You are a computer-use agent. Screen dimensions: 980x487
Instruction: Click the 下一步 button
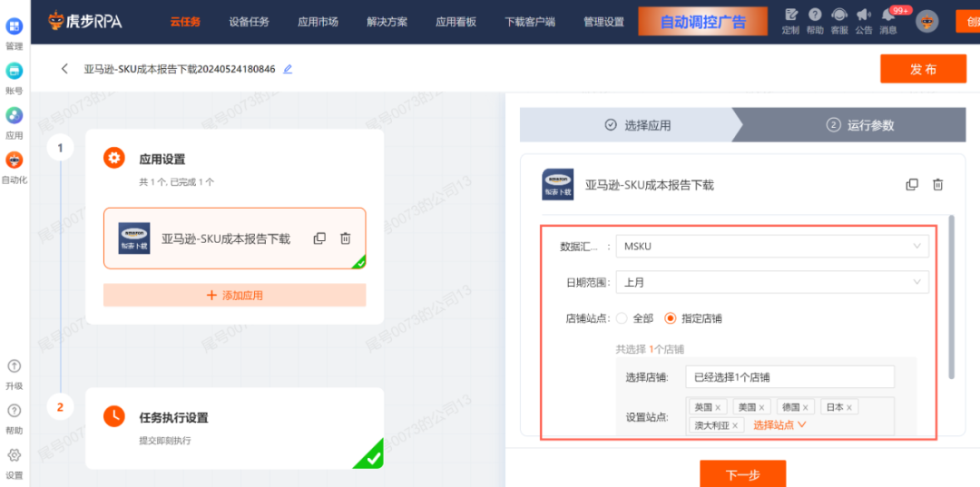[742, 474]
